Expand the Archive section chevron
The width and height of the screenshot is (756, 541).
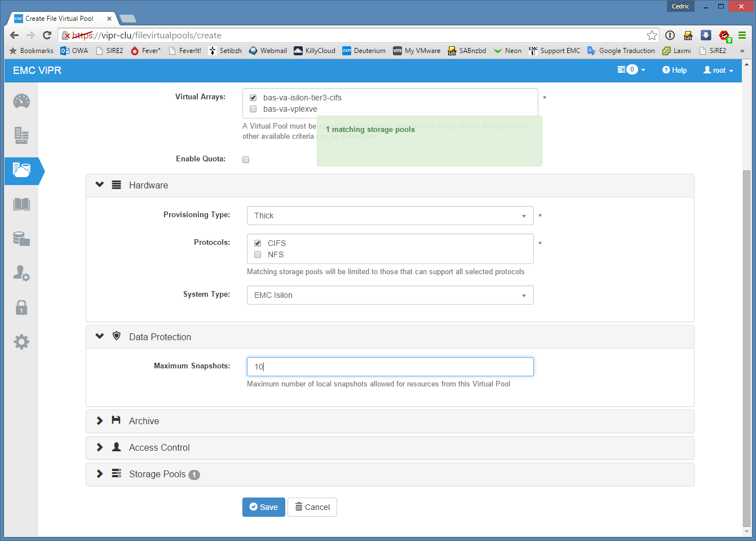(100, 420)
